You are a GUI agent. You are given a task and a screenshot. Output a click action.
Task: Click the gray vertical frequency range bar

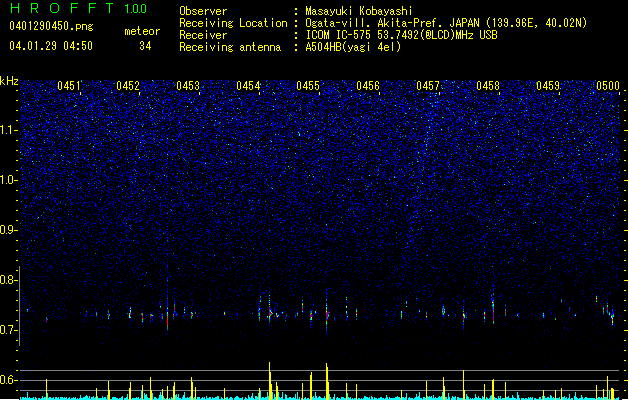click(20, 306)
